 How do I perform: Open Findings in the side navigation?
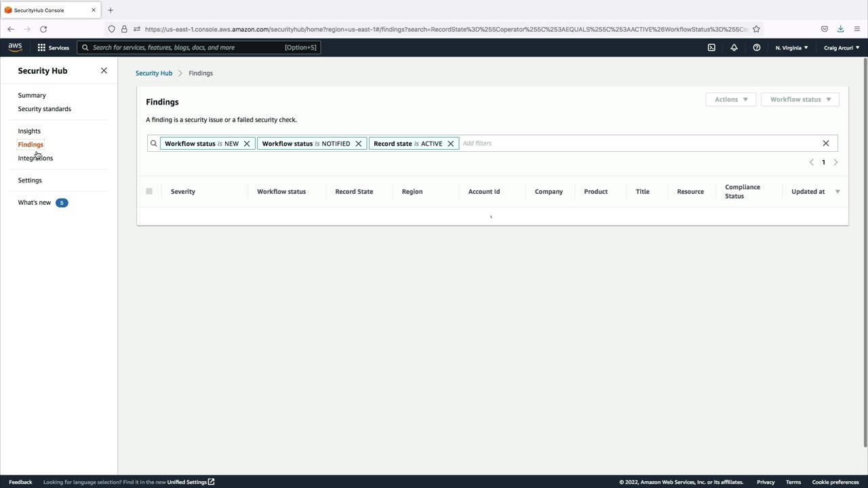pyautogui.click(x=31, y=145)
